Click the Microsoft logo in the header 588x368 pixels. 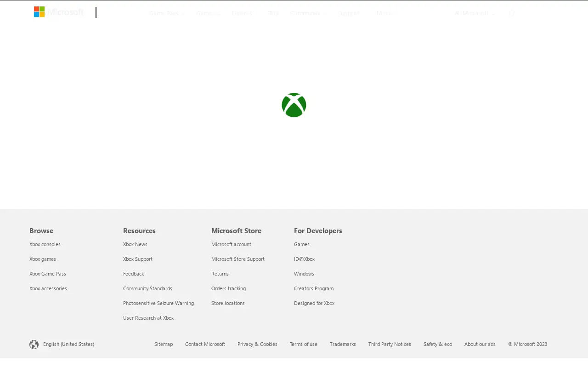pyautogui.click(x=59, y=12)
